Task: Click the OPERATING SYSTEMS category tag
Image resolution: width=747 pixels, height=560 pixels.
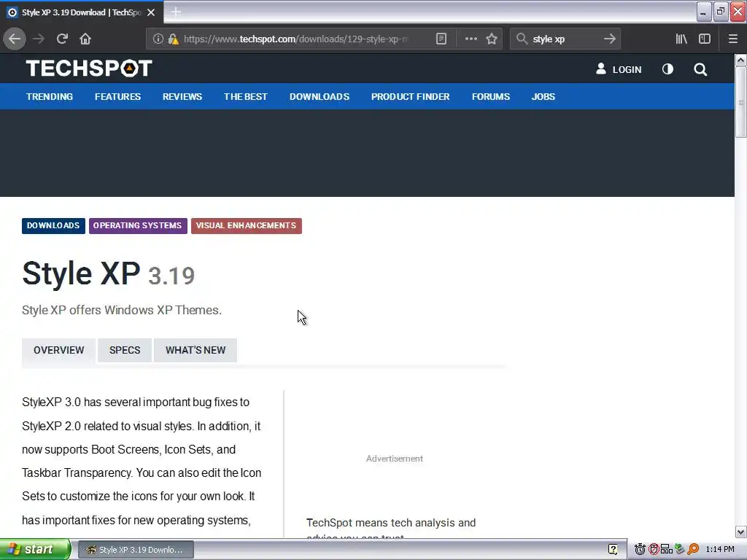Action: (x=138, y=226)
